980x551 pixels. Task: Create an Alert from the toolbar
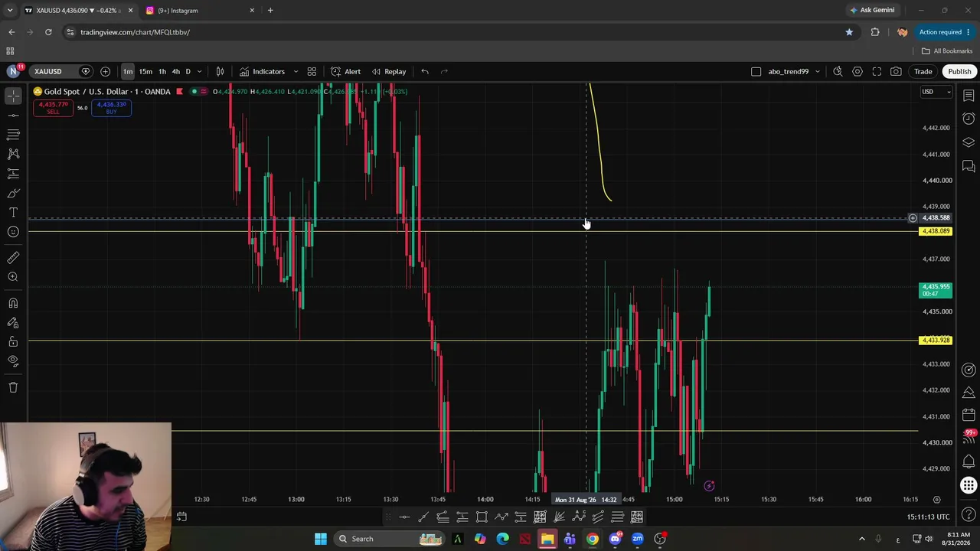tap(345, 71)
